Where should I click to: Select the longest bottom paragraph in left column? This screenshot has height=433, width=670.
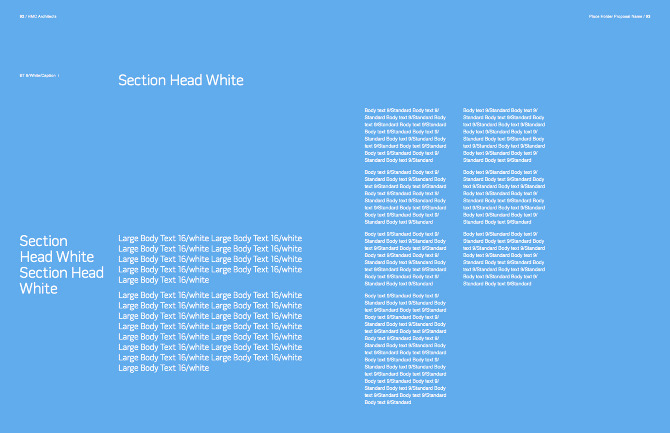click(405, 348)
